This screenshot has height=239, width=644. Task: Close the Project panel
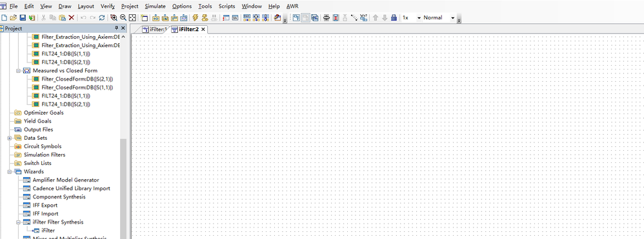click(123, 28)
